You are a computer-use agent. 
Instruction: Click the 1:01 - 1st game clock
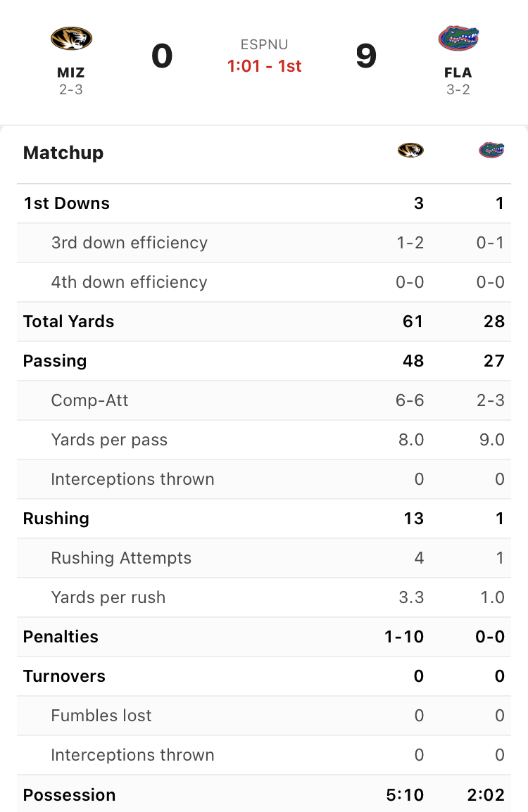pos(264,65)
